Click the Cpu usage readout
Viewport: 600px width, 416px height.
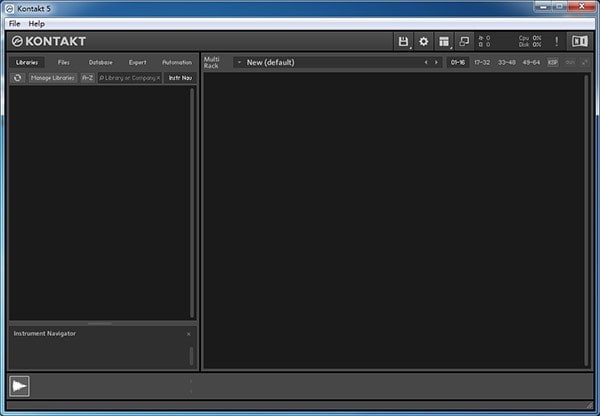[530, 38]
